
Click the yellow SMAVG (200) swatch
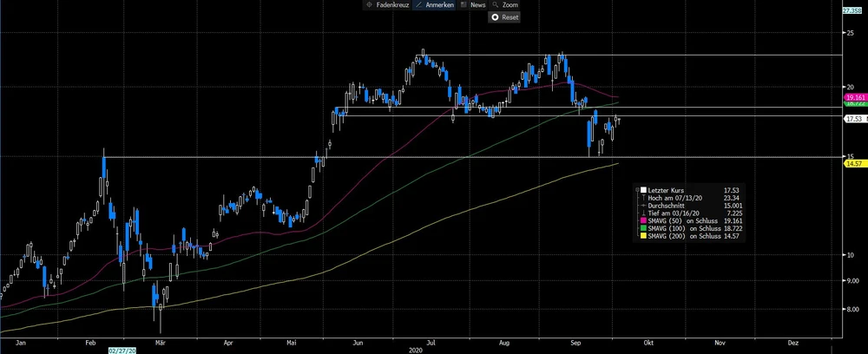click(x=645, y=236)
